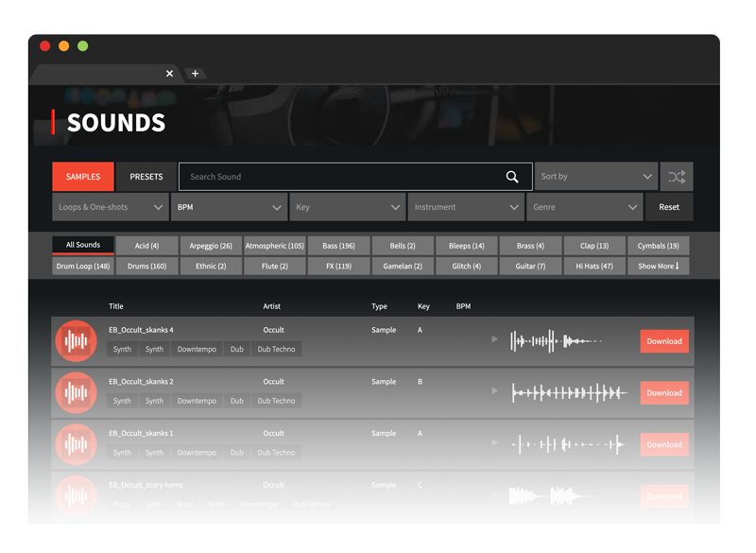Screen dimensions: 756x553
Task: Filter by Drums (160)
Action: (x=147, y=267)
